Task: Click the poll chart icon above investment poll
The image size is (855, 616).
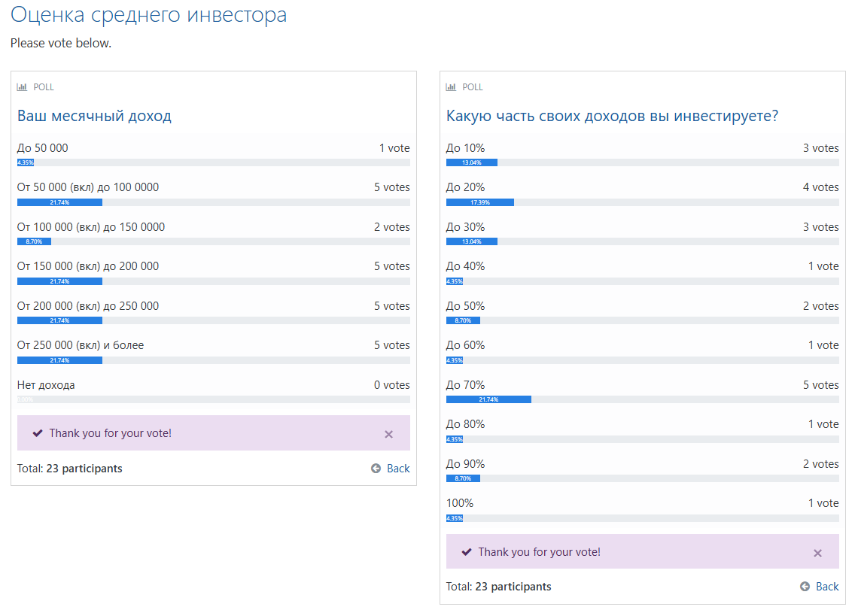Action: point(451,87)
